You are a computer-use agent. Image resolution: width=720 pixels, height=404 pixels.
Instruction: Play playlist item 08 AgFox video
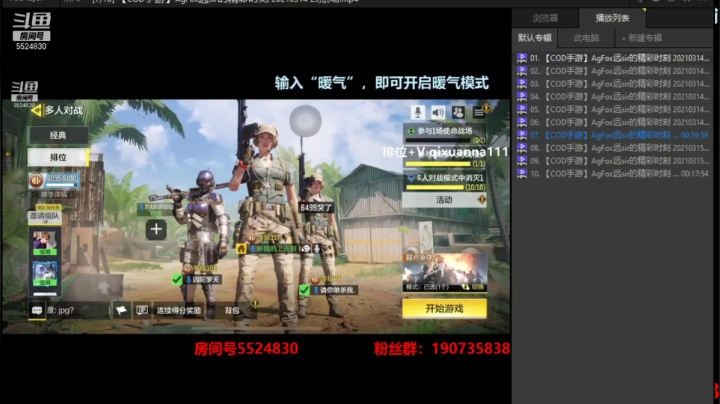613,148
